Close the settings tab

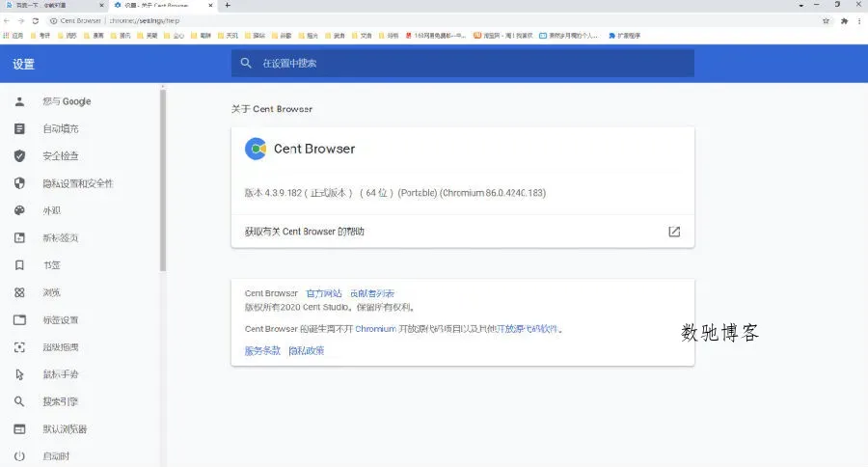[x=210, y=5]
